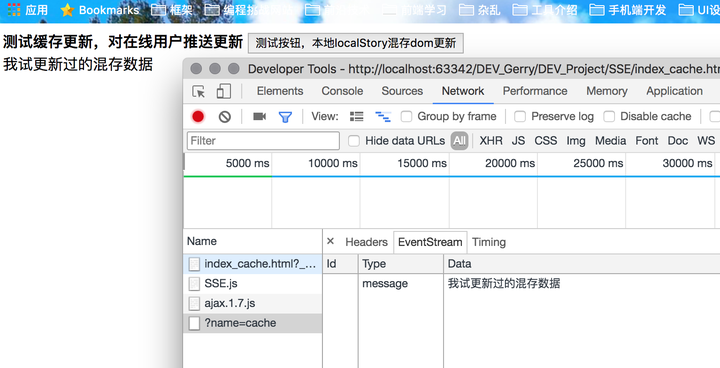Screen dimensions: 720x368
Task: Toggle the blue filter funnel icon
Action: click(x=285, y=117)
